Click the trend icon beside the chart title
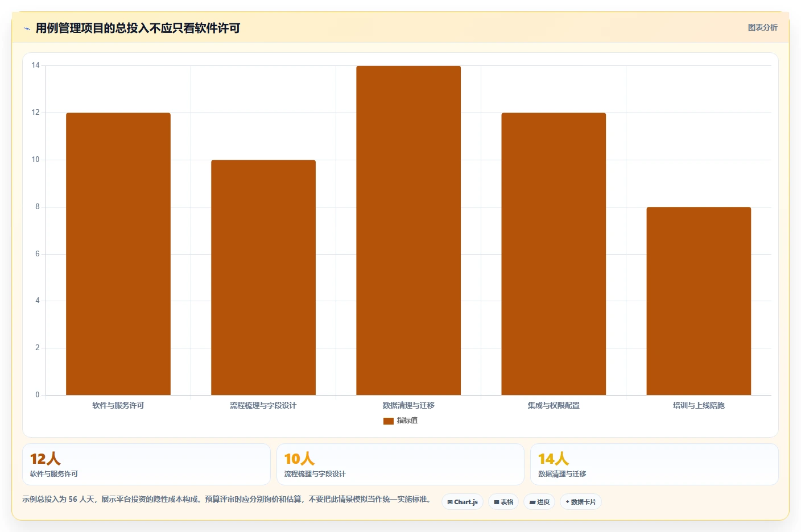The width and height of the screenshot is (801, 532). 27,28
